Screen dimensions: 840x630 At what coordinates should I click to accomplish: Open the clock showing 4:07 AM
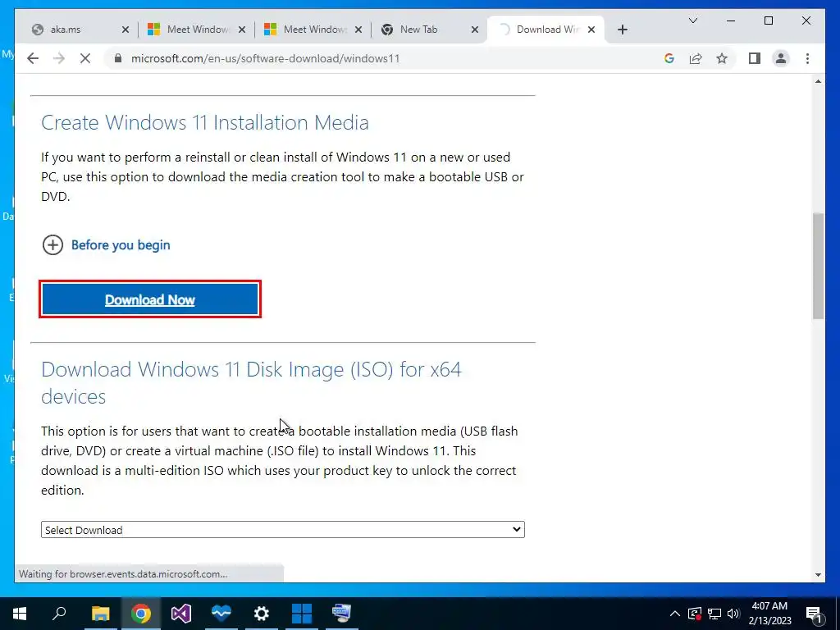769,614
